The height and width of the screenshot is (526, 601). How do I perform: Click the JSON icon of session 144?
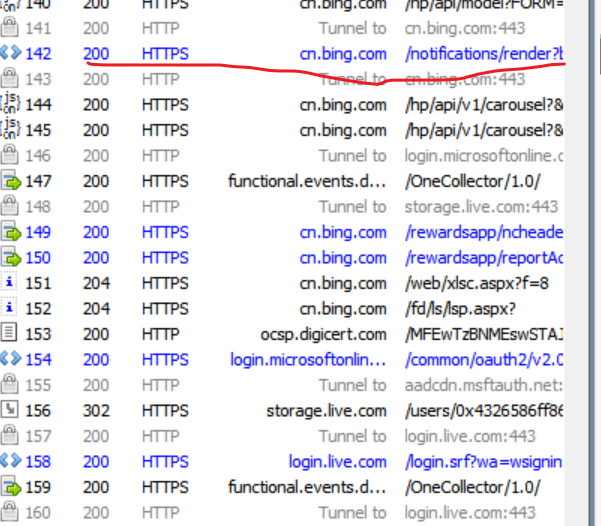10,104
